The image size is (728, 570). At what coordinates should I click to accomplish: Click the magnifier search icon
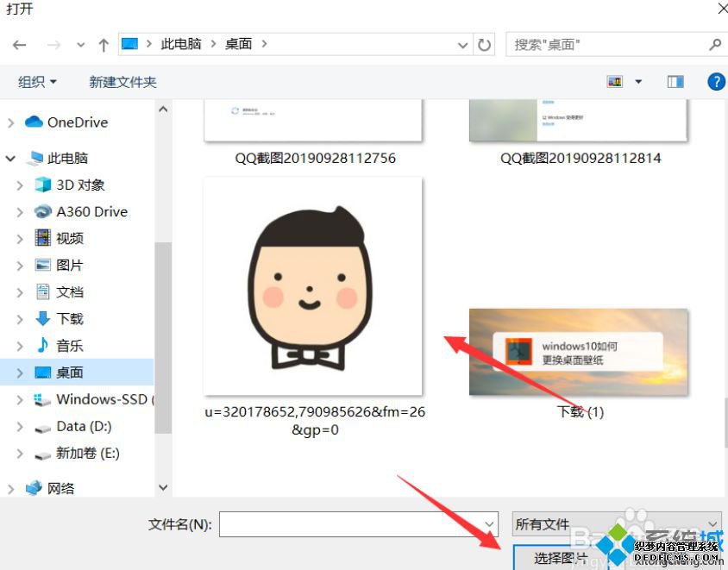[715, 45]
